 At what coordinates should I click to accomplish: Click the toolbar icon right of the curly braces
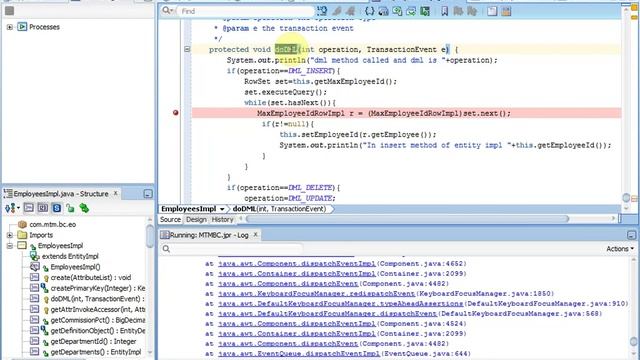383,11
